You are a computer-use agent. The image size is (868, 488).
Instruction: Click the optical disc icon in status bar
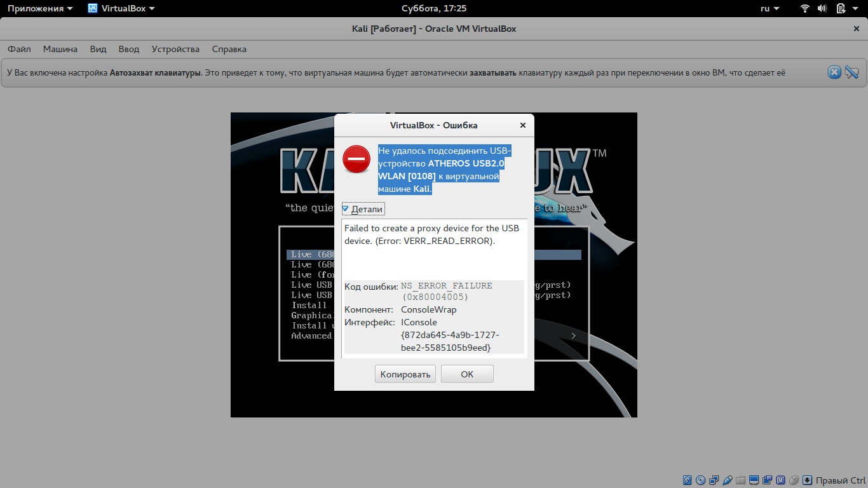(x=700, y=480)
